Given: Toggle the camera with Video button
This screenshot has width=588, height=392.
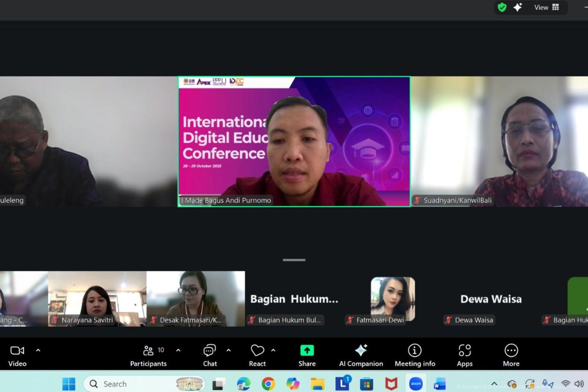Looking at the screenshot, I should tap(17, 355).
